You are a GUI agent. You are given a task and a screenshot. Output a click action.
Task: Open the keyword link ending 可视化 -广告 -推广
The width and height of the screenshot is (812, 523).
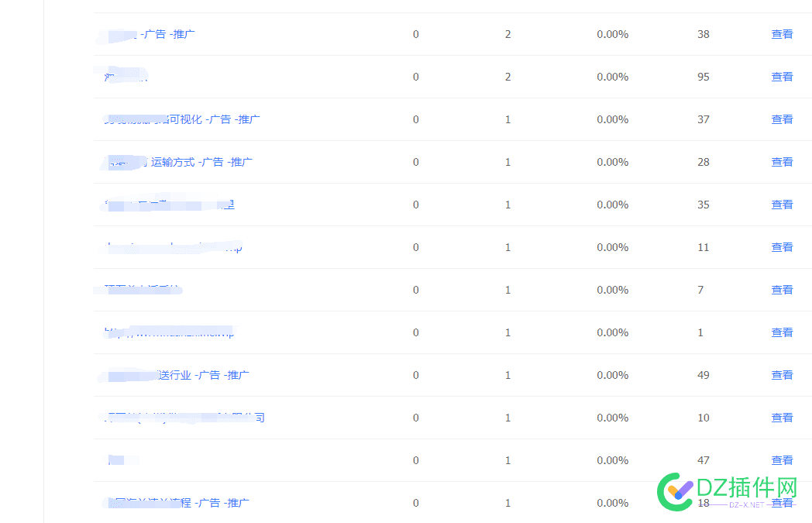[x=182, y=119]
